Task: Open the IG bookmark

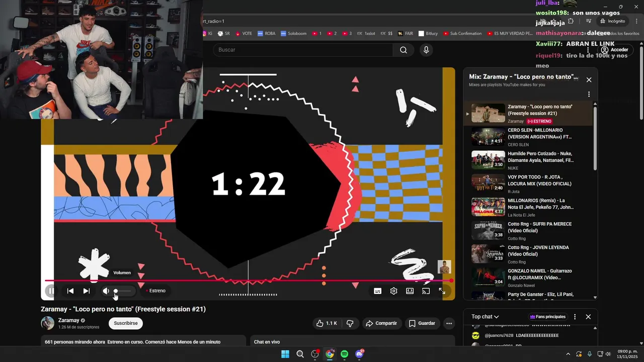Action: [x=208, y=34]
